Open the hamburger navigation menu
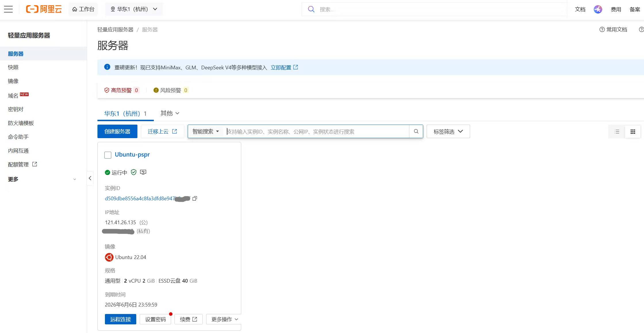Viewport: 644px width, 333px height. (8, 9)
